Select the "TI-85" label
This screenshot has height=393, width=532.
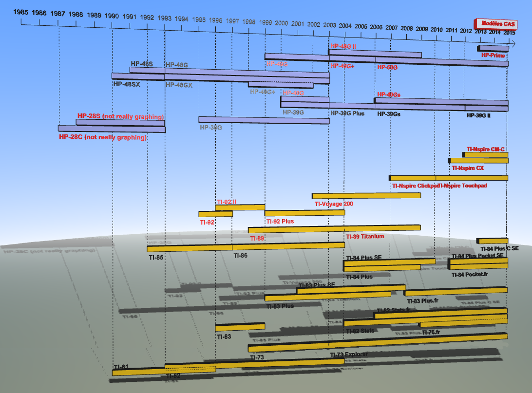pyautogui.click(x=156, y=257)
